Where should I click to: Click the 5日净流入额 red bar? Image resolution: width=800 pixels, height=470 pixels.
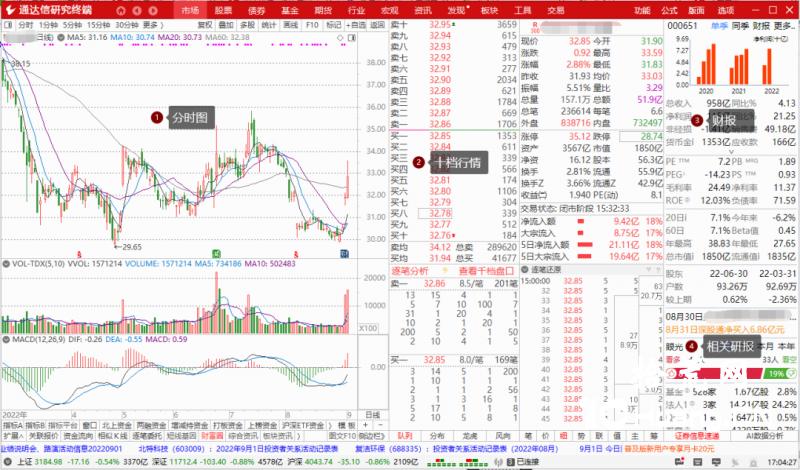[584, 245]
